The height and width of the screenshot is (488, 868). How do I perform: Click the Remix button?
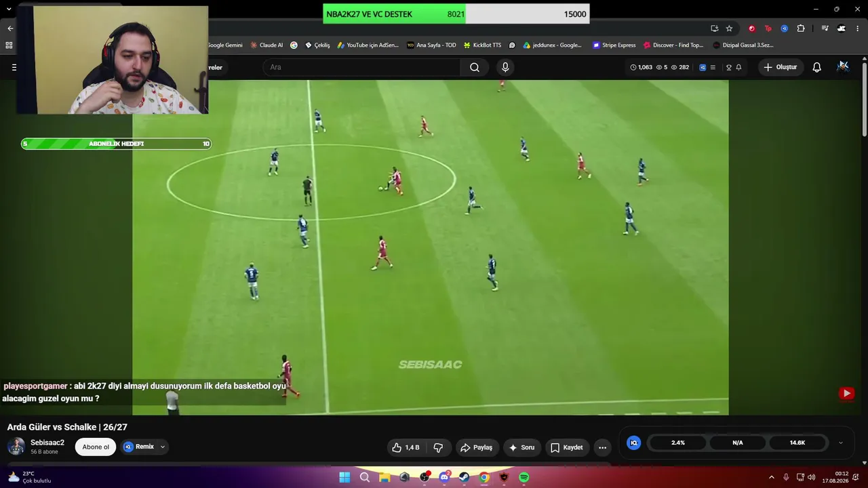[140, 447]
